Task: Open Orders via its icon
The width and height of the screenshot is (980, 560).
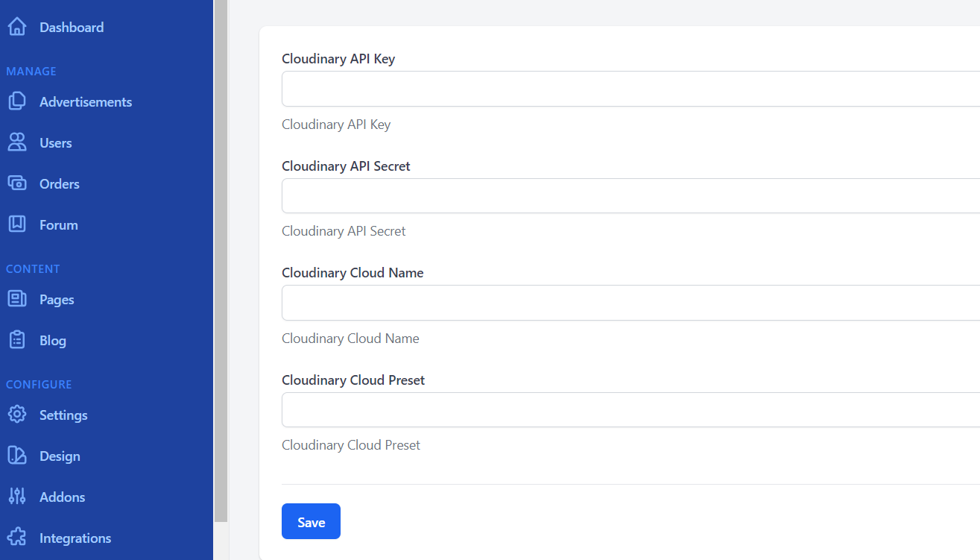Action: coord(16,183)
